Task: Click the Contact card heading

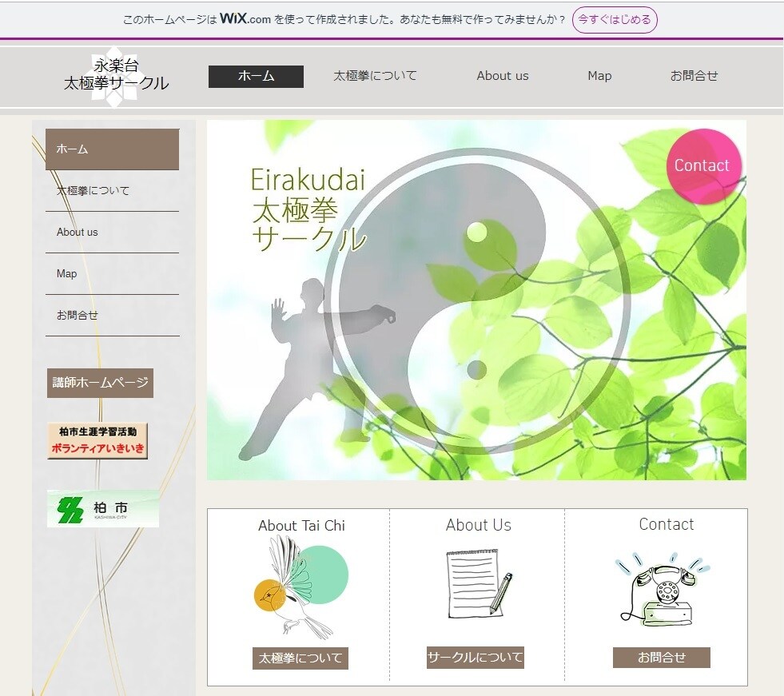Action: click(667, 524)
